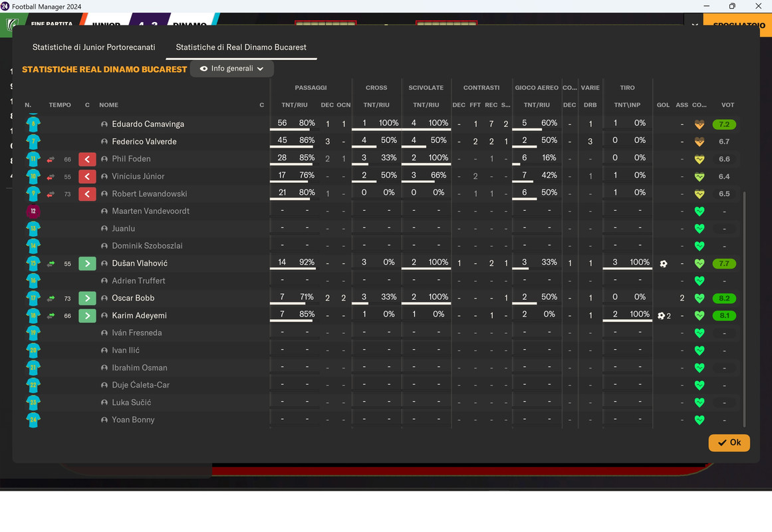Sort by the GOL column header
This screenshot has width=772, height=532.
663,105
